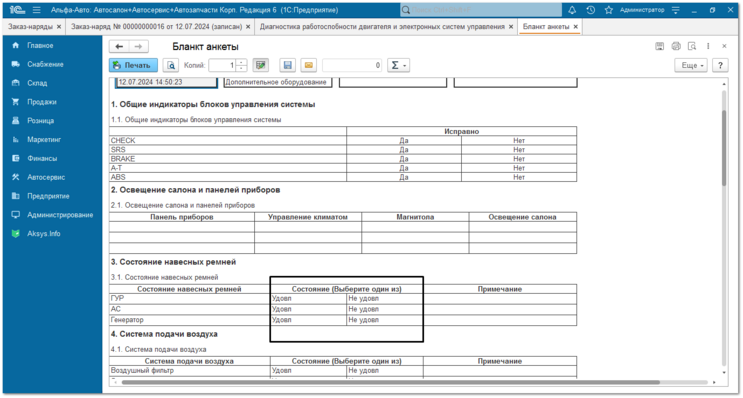This screenshot has width=743, height=398.
Task: Click the Автосервис tools icon
Action: tap(16, 177)
